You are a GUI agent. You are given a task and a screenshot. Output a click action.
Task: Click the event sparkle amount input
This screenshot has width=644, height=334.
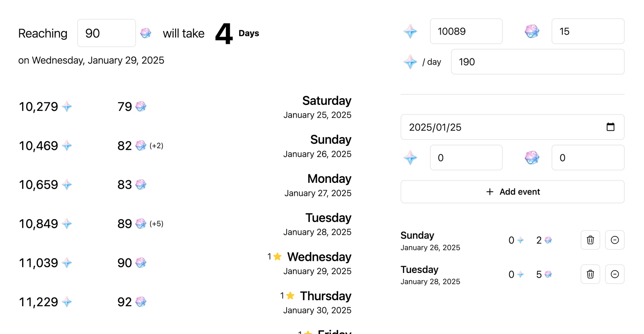pos(466,158)
